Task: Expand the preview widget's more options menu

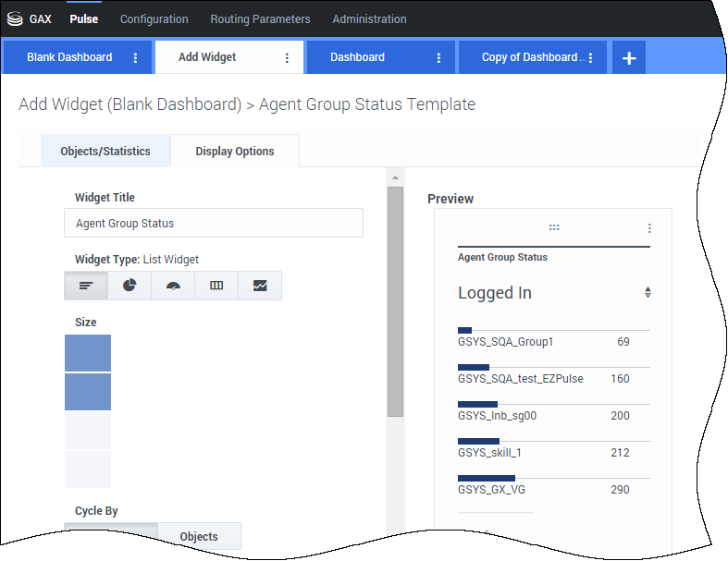Action: point(649,227)
